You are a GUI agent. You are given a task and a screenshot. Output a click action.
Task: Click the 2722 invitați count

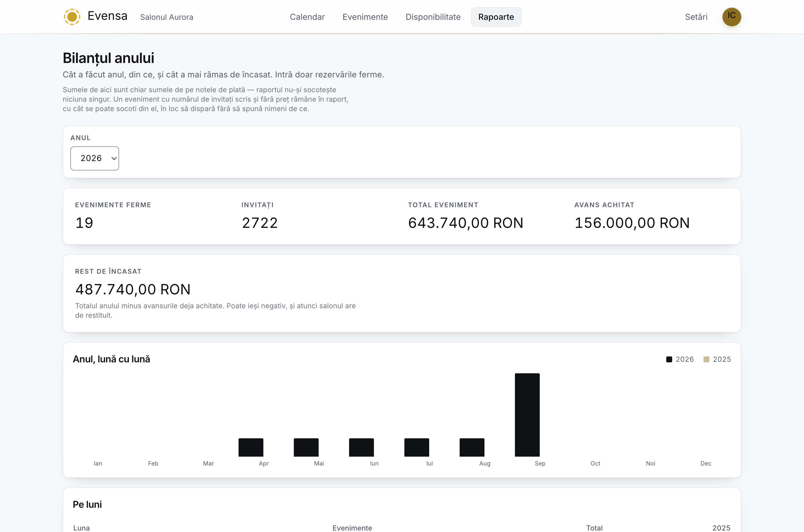pyautogui.click(x=260, y=223)
